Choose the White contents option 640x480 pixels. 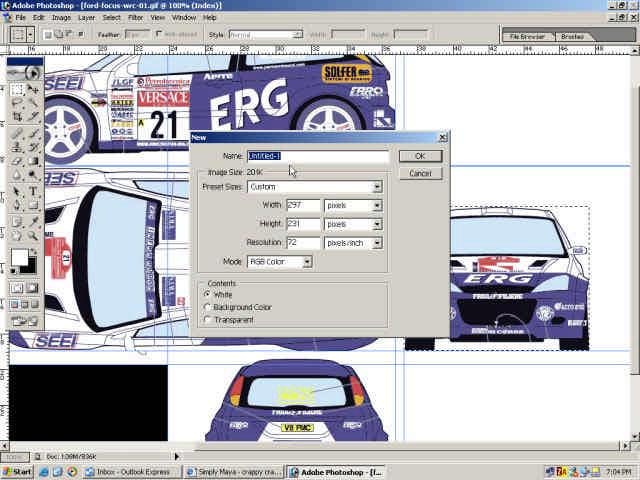click(x=207, y=295)
